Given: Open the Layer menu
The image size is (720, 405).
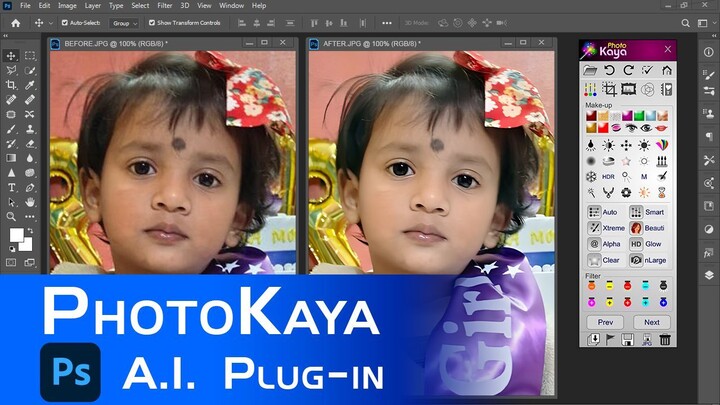Looking at the screenshot, I should click(92, 6).
